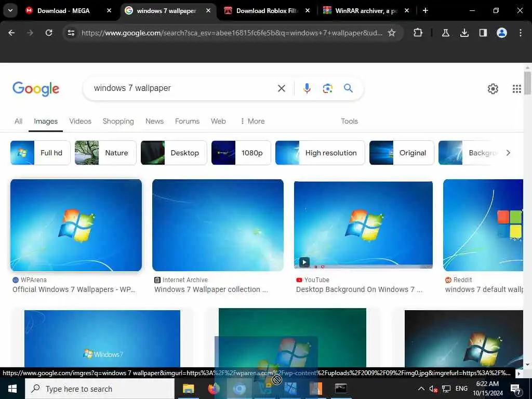Open the Chrome downloads icon

[x=464, y=33]
